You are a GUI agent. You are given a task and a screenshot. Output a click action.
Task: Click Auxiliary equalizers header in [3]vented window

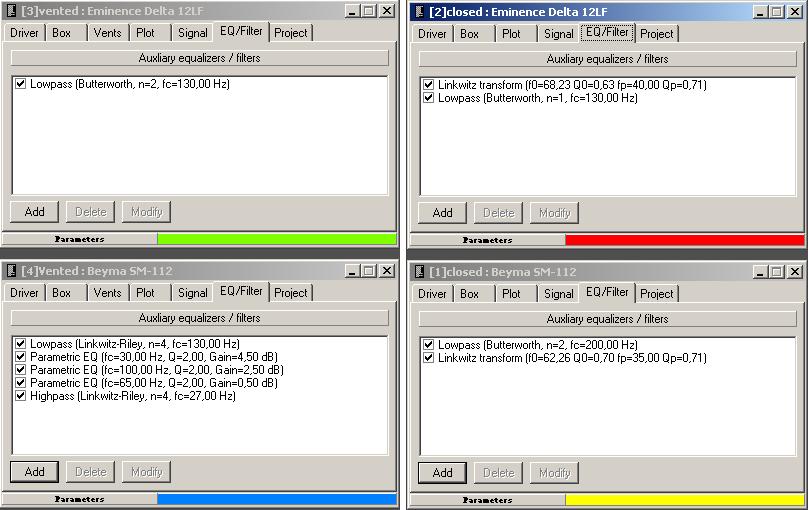199,58
